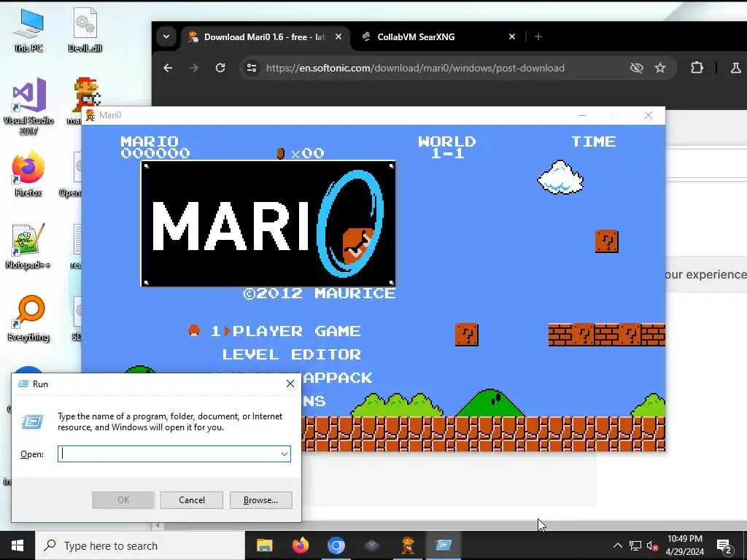This screenshot has width=747, height=560.
Task: Click ©2012 MAURICE text in Mari0
Action: [x=320, y=293]
